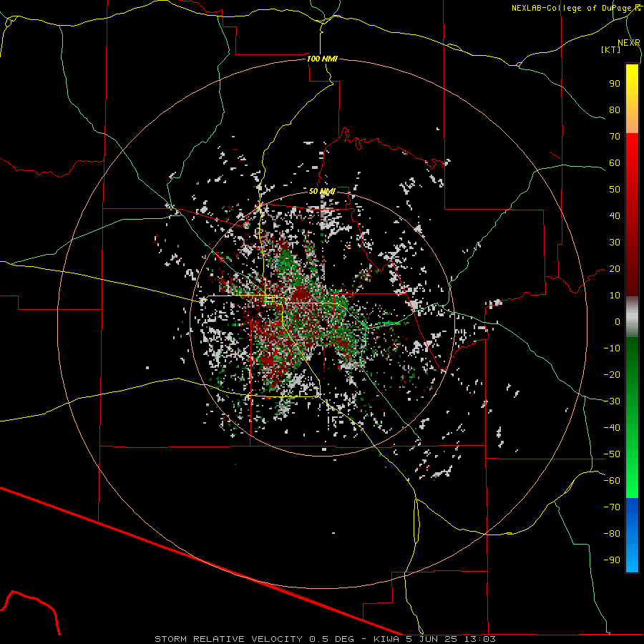644x644 pixels.
Task: Click the -40 value on the velocity scale
Action: [x=612, y=428]
